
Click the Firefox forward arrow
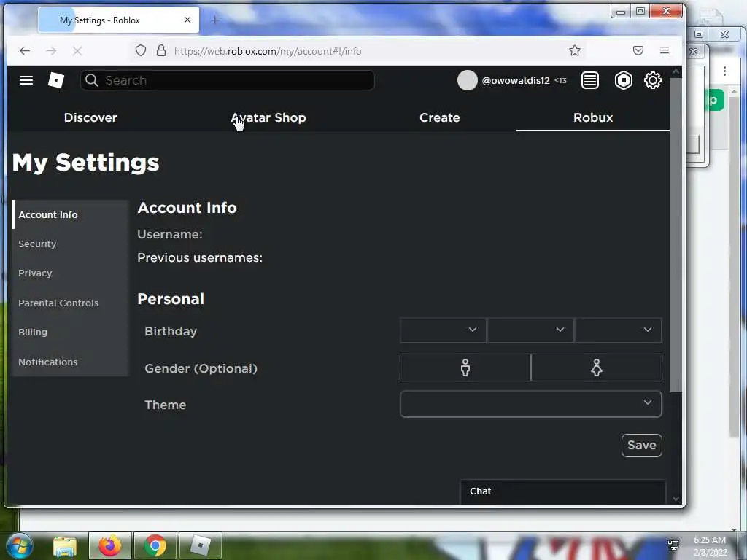tap(51, 50)
